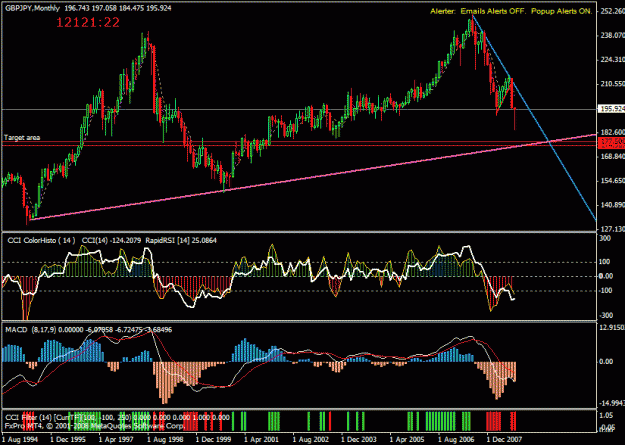The image size is (625, 445).
Task: Click the 'GBPJPY,Monthly' chart title text
Action: (32, 8)
